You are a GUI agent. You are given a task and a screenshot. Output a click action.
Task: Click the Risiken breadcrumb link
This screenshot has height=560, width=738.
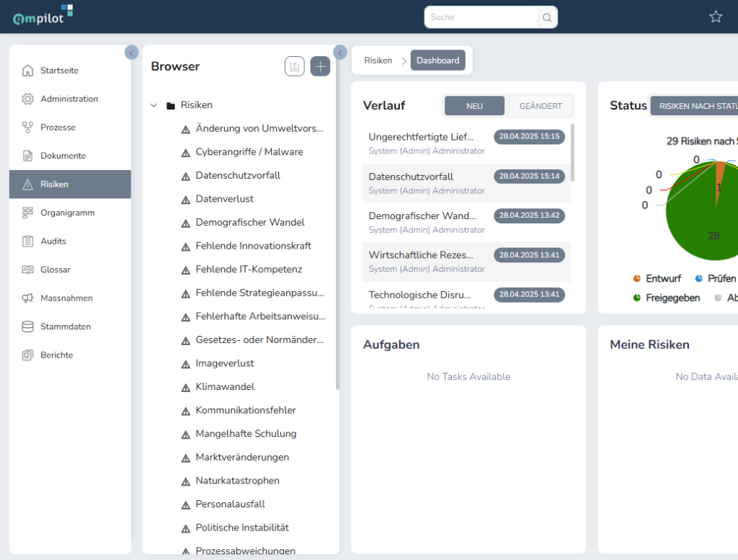378,61
